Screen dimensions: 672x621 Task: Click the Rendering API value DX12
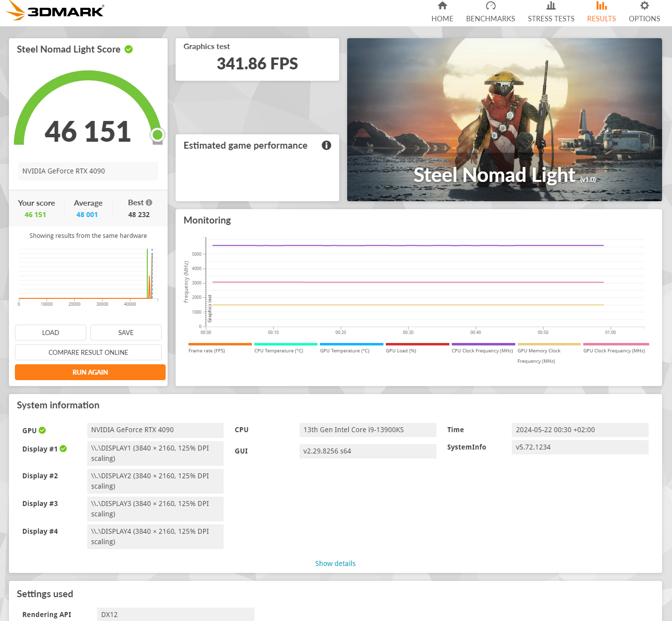point(176,615)
